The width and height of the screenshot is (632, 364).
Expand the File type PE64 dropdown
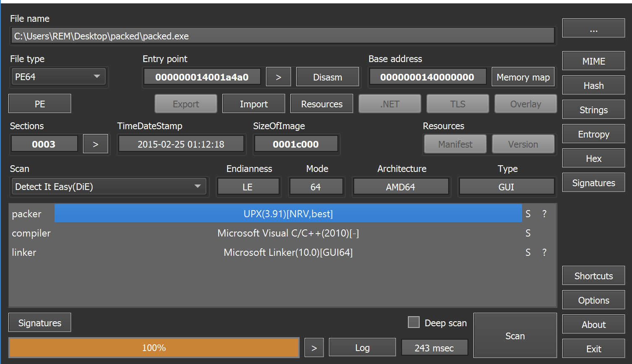click(x=58, y=77)
